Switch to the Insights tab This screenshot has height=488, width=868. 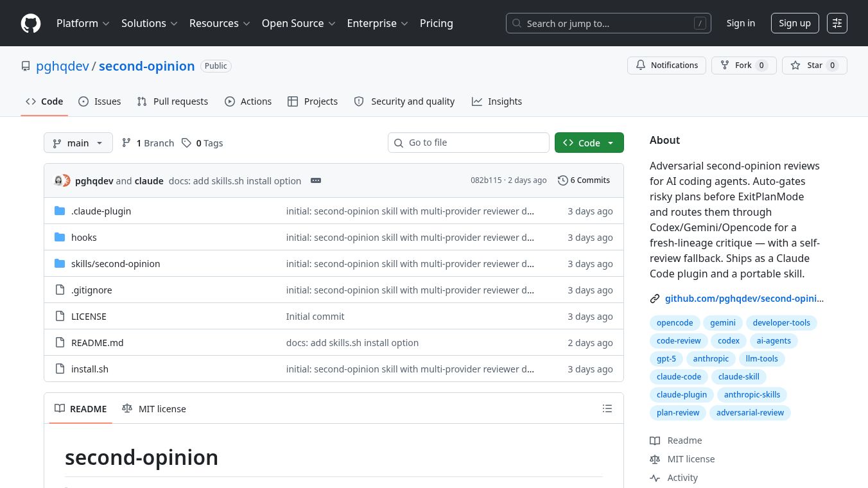tap(497, 101)
